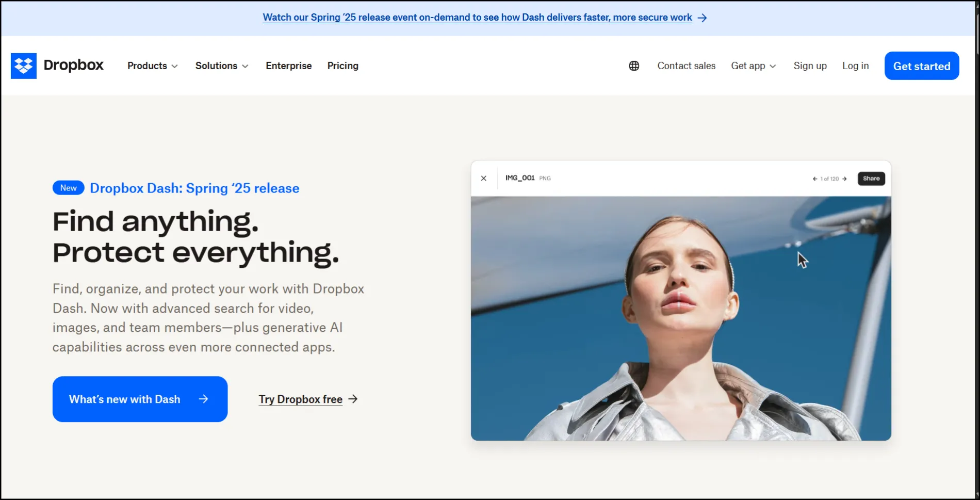Click the arrow on the Spring '25 banner
The image size is (980, 500).
point(702,18)
